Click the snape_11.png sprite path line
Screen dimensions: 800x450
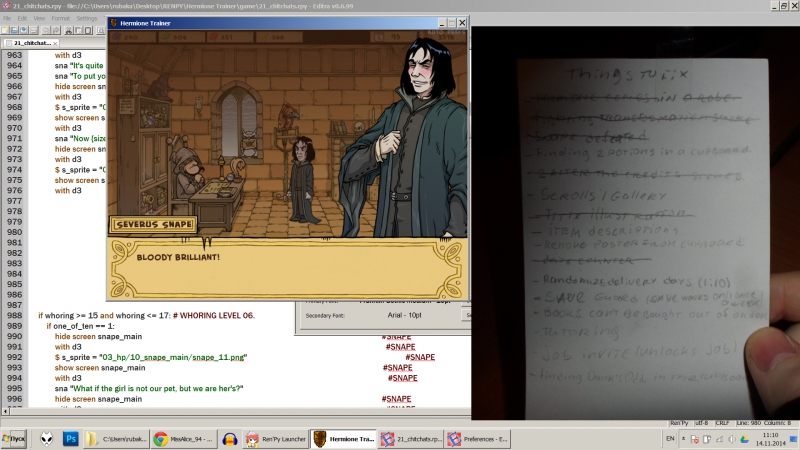coord(151,357)
